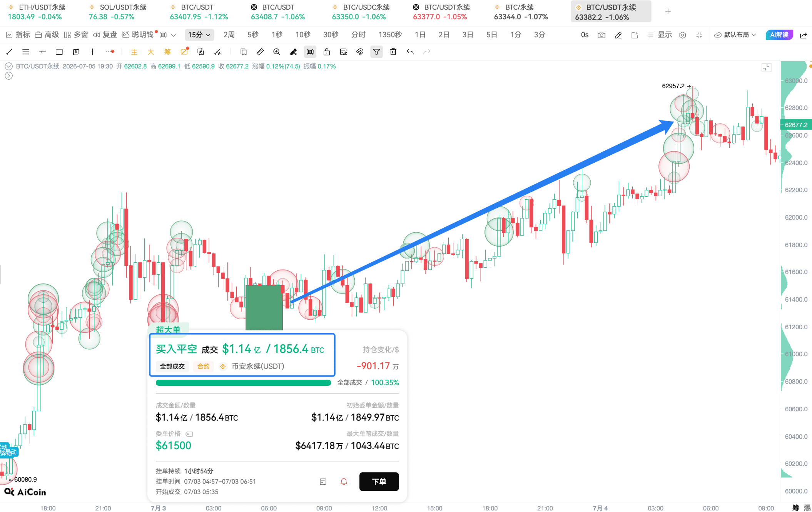Screen dimensions: 812x512
Task: Click the black 下单 order button
Action: click(379, 482)
